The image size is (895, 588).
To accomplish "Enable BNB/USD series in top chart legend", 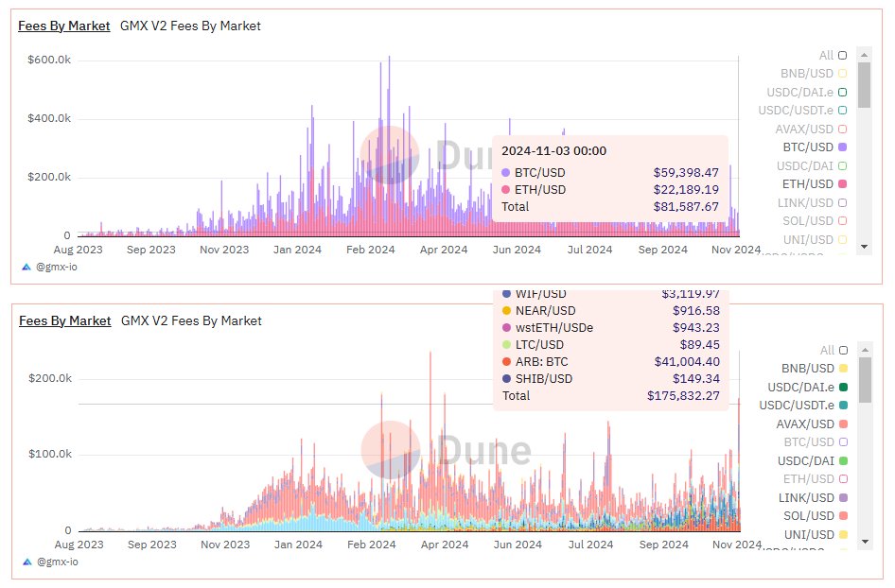I will [x=814, y=74].
